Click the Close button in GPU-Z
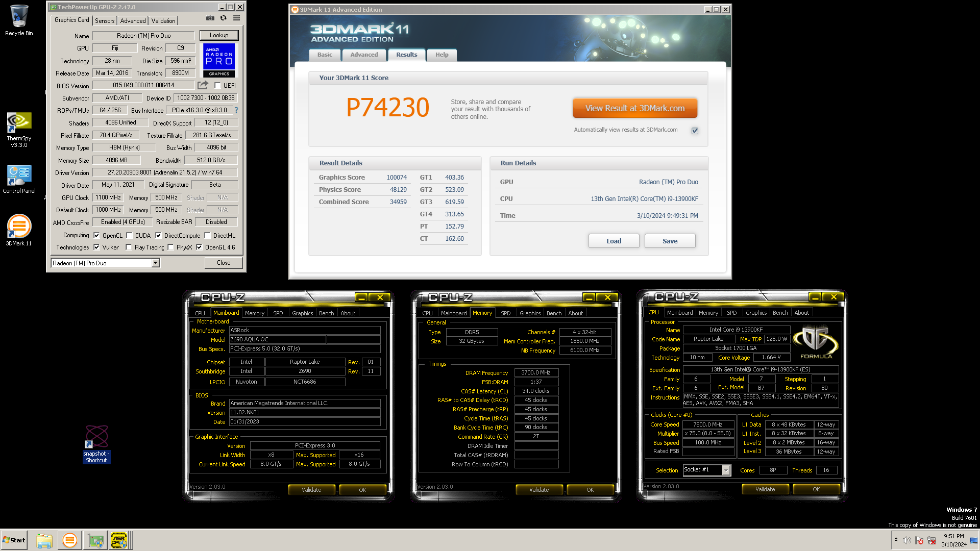 (x=224, y=263)
